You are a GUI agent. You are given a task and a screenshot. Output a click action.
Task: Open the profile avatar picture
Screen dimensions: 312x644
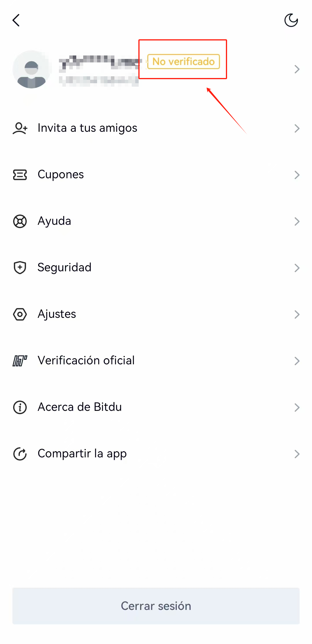tap(32, 69)
